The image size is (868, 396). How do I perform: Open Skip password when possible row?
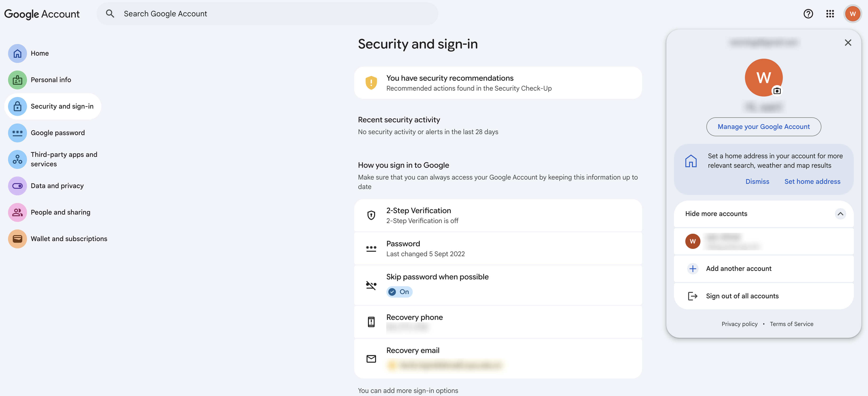pyautogui.click(x=498, y=285)
